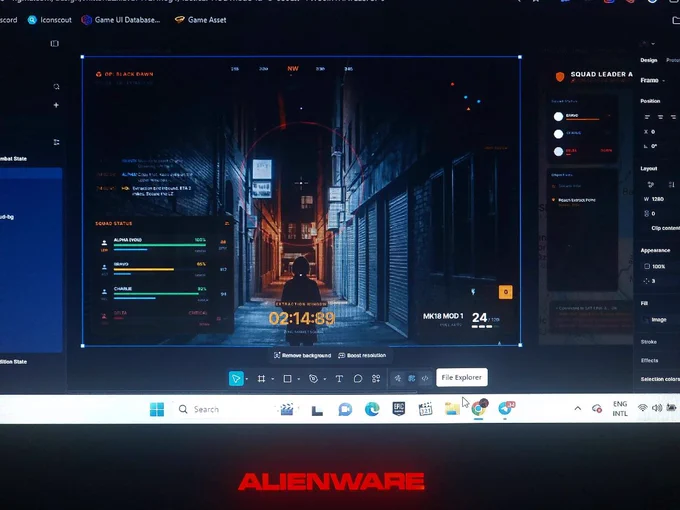
Task: Open Telegram from the taskbar
Action: [x=505, y=409]
